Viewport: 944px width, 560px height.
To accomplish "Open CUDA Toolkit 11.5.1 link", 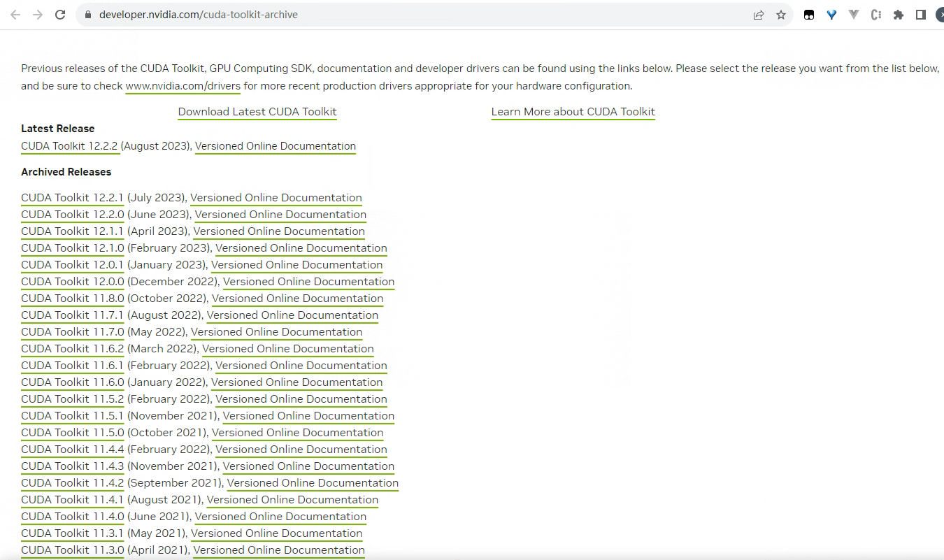I will click(x=72, y=416).
